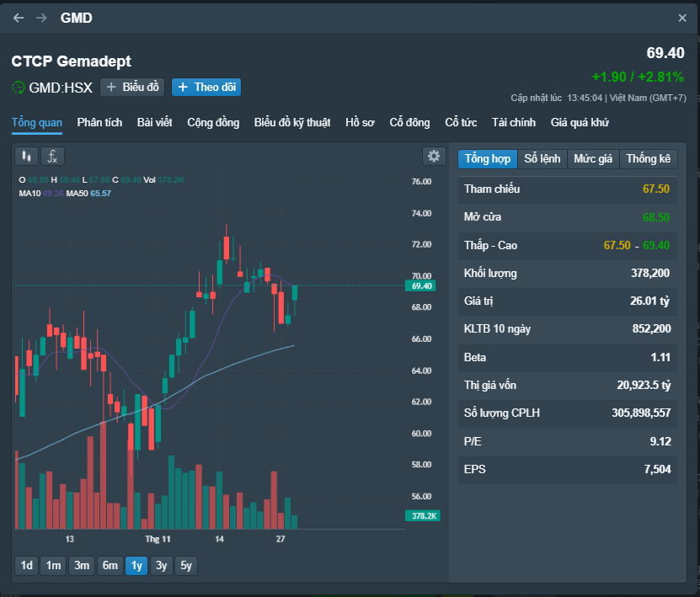
Task: Go forward with the right arrow icon
Action: point(41,18)
